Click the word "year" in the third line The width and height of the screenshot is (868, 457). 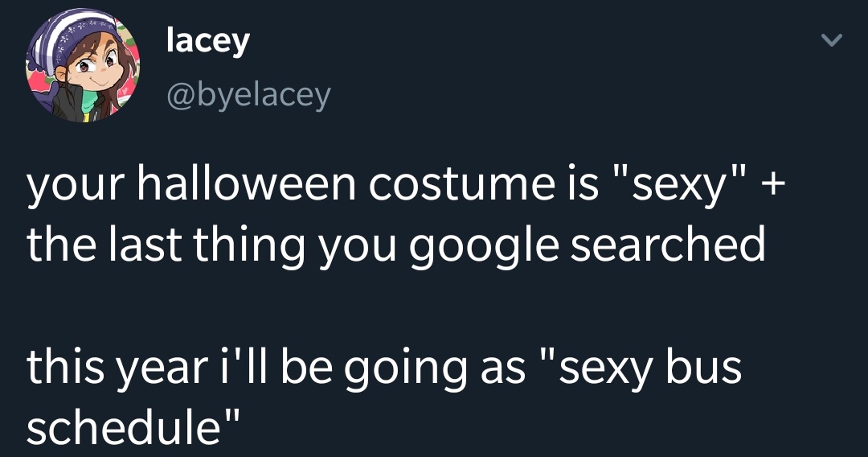click(x=166, y=368)
